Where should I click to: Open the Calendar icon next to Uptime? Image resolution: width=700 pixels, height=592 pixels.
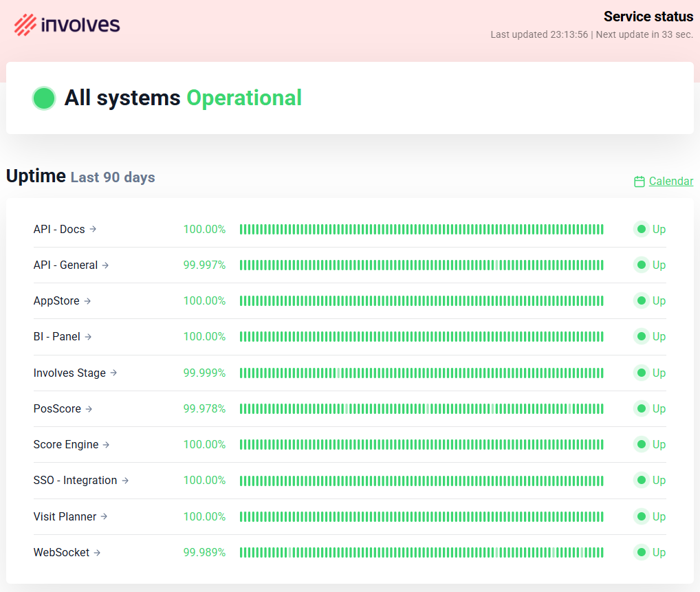coord(639,181)
